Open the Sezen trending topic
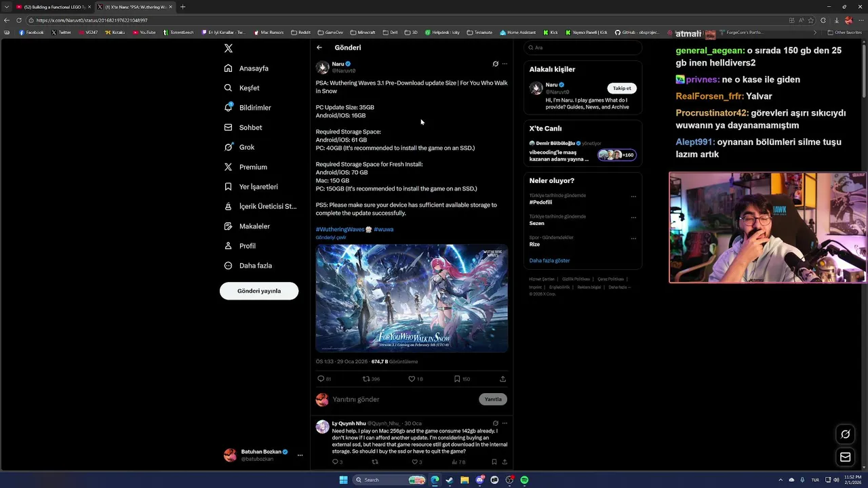 pos(536,223)
